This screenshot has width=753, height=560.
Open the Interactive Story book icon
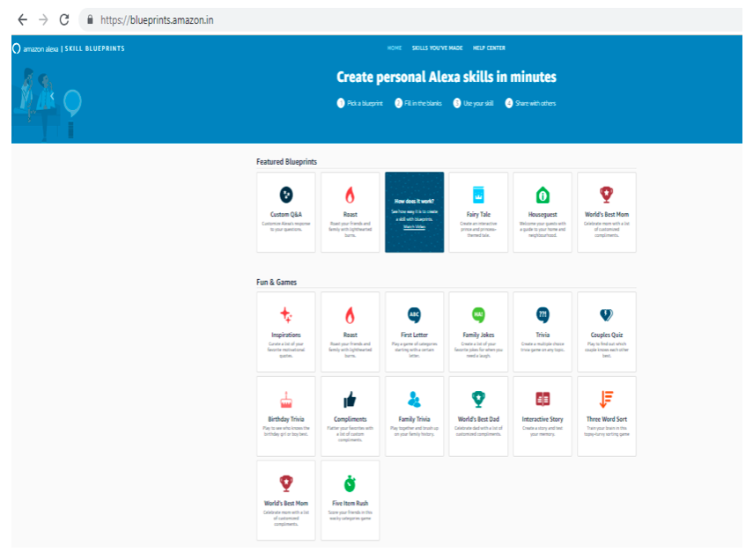pyautogui.click(x=543, y=399)
